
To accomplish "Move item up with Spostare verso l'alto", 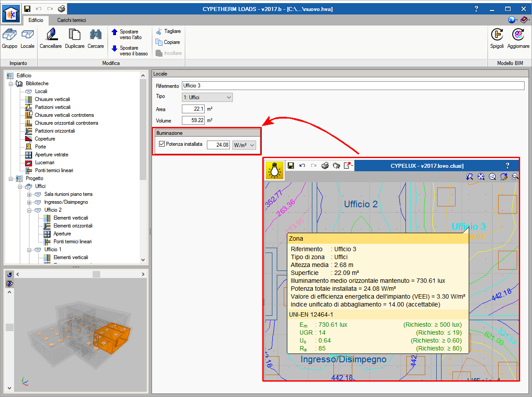I will (127, 35).
